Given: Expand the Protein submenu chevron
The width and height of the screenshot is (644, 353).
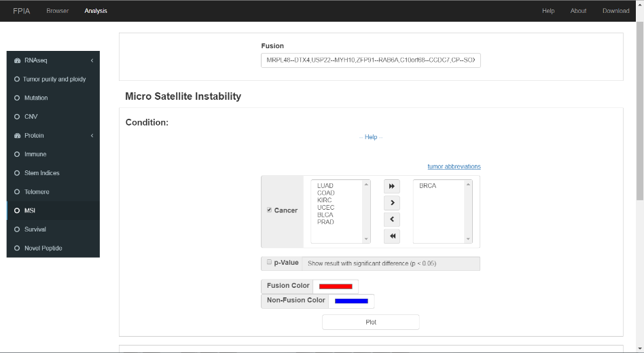Looking at the screenshot, I should [x=92, y=136].
